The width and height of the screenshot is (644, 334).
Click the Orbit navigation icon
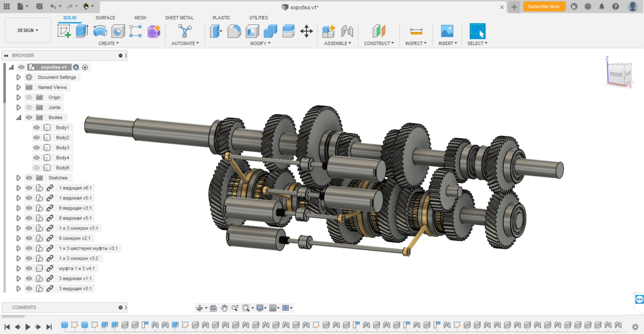[x=199, y=308]
